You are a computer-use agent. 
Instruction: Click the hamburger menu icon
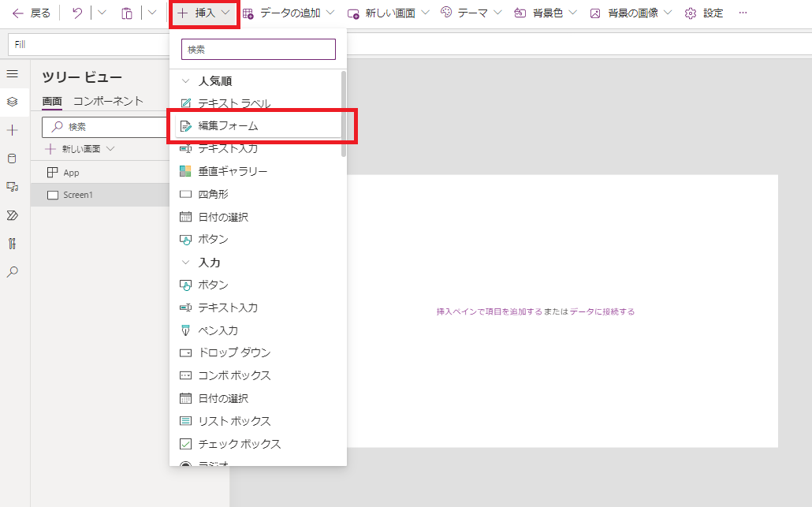click(x=11, y=73)
